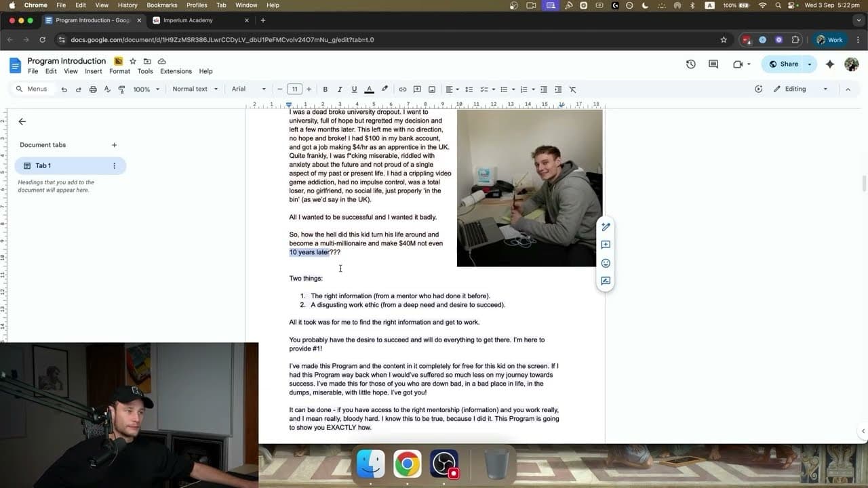
Task: Click the Move to folder icon
Action: [x=147, y=61]
